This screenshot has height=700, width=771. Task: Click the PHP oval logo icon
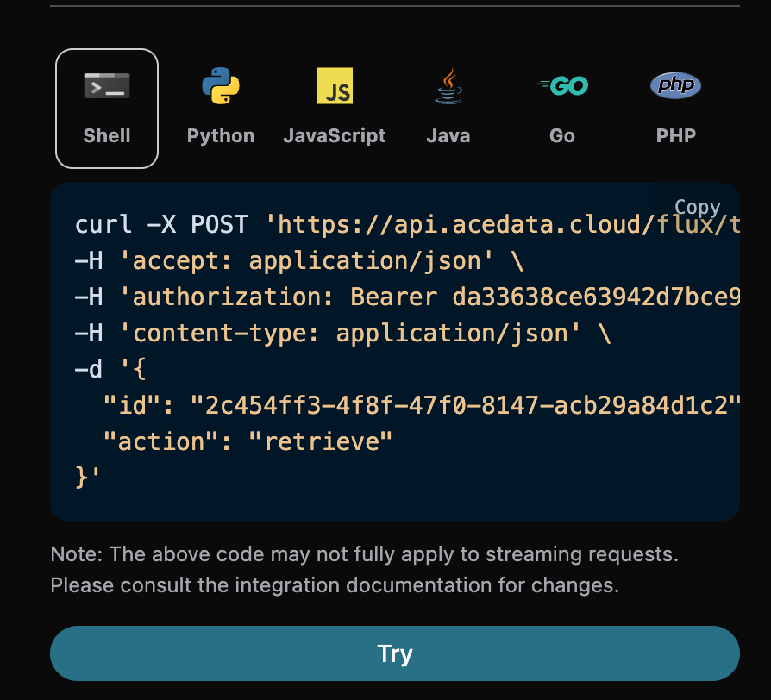pyautogui.click(x=675, y=85)
